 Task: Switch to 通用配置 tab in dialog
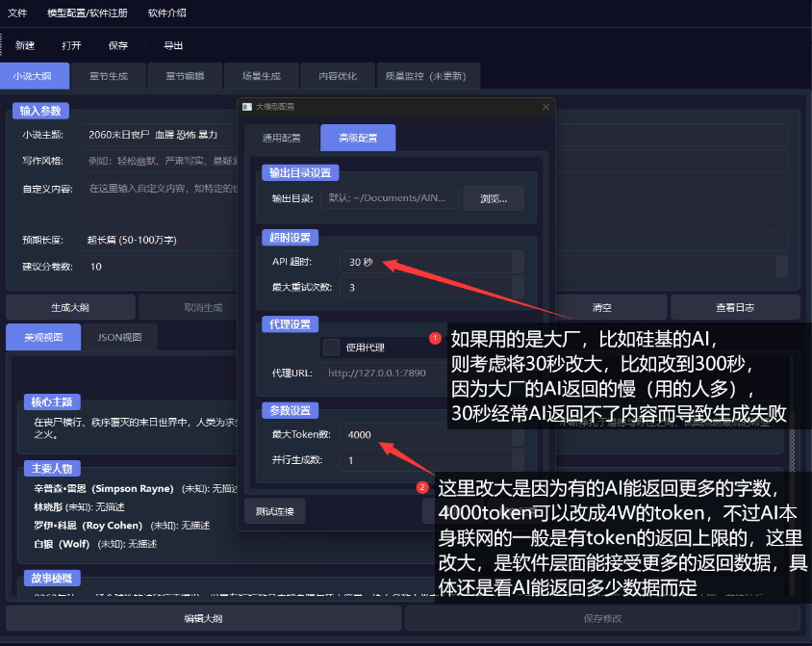[x=281, y=138]
